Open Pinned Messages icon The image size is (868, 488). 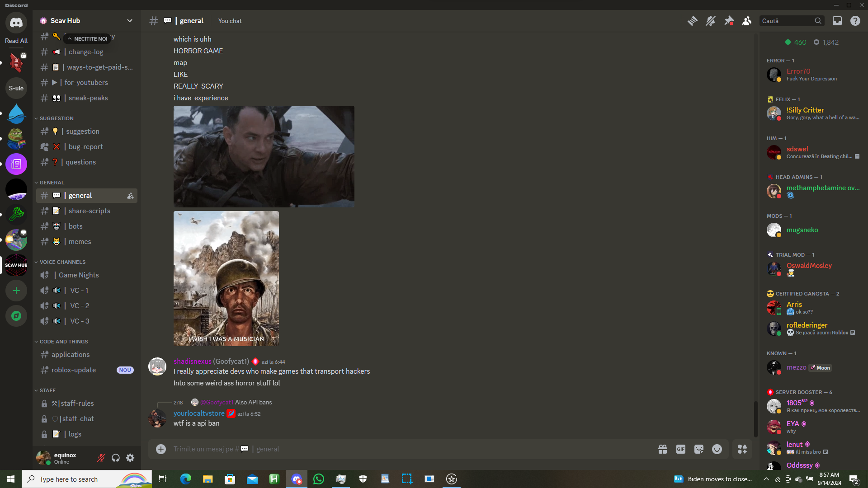click(x=729, y=21)
